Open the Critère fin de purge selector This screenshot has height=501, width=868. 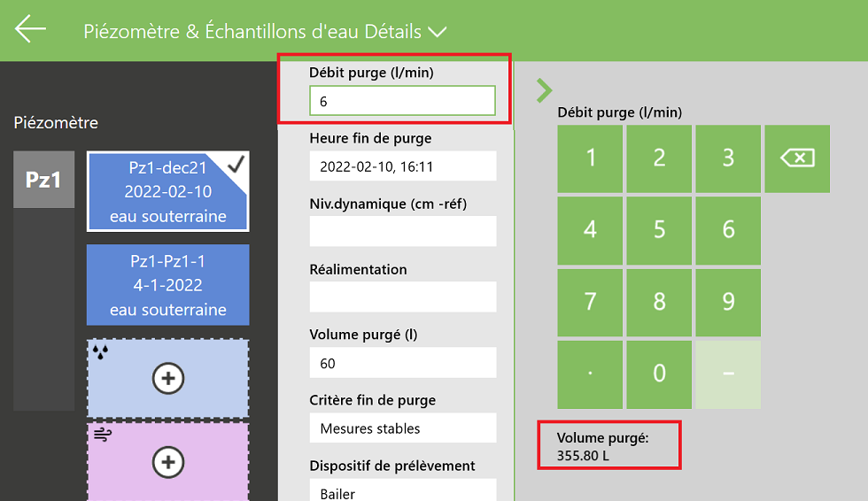click(402, 428)
